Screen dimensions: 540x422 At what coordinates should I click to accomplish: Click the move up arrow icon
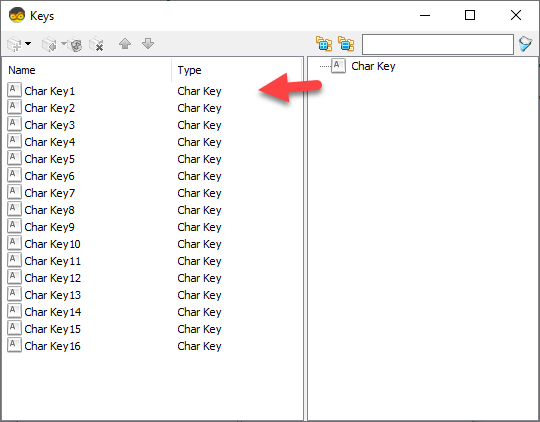125,44
